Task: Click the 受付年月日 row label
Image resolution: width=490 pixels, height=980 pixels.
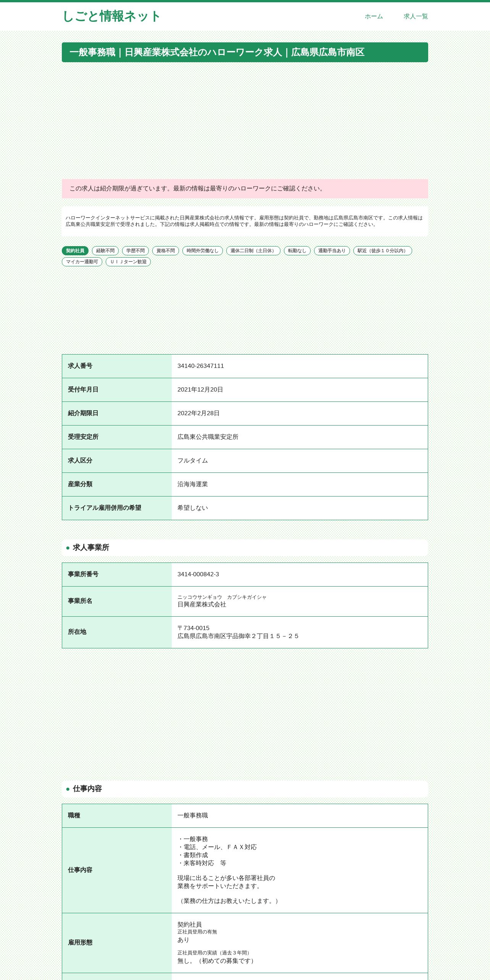Action: (x=83, y=390)
